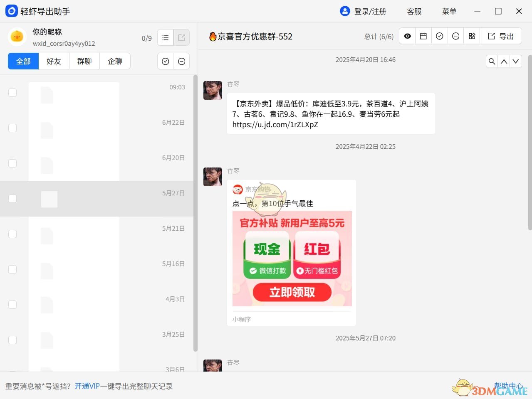Open the message type filter grid icon

(472, 36)
